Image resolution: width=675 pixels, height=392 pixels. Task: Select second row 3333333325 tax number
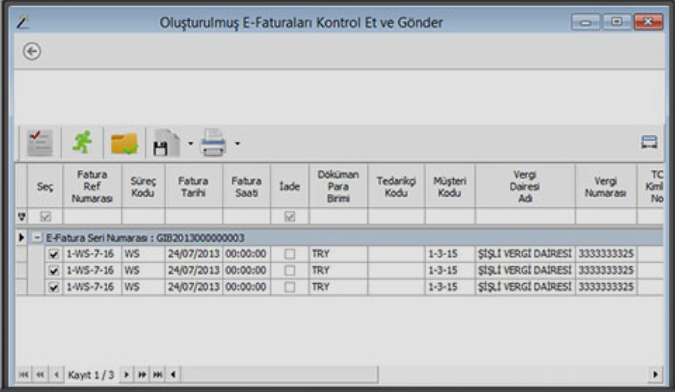coord(606,270)
